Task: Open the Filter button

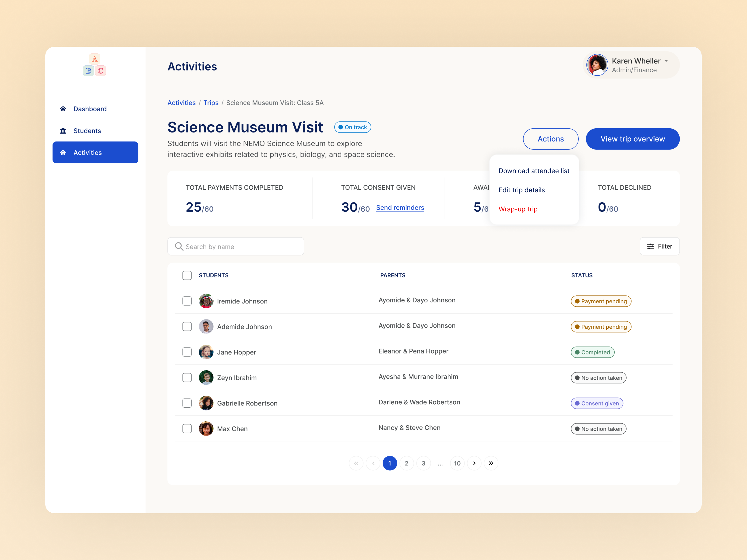Action: click(659, 246)
